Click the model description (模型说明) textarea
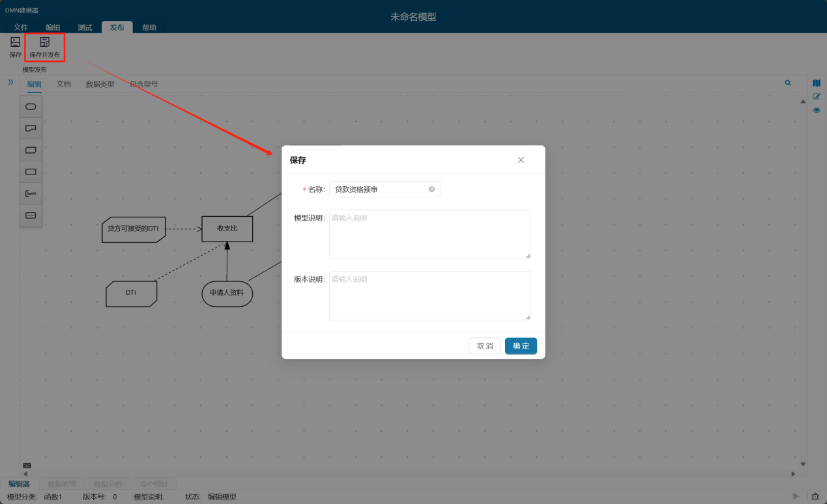The height and width of the screenshot is (504, 827). tap(430, 234)
